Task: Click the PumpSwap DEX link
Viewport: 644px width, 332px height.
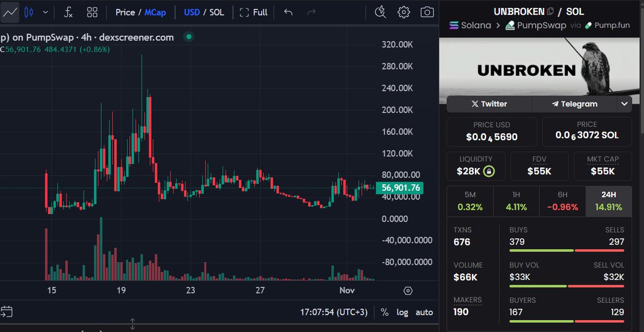Action: tap(535, 25)
